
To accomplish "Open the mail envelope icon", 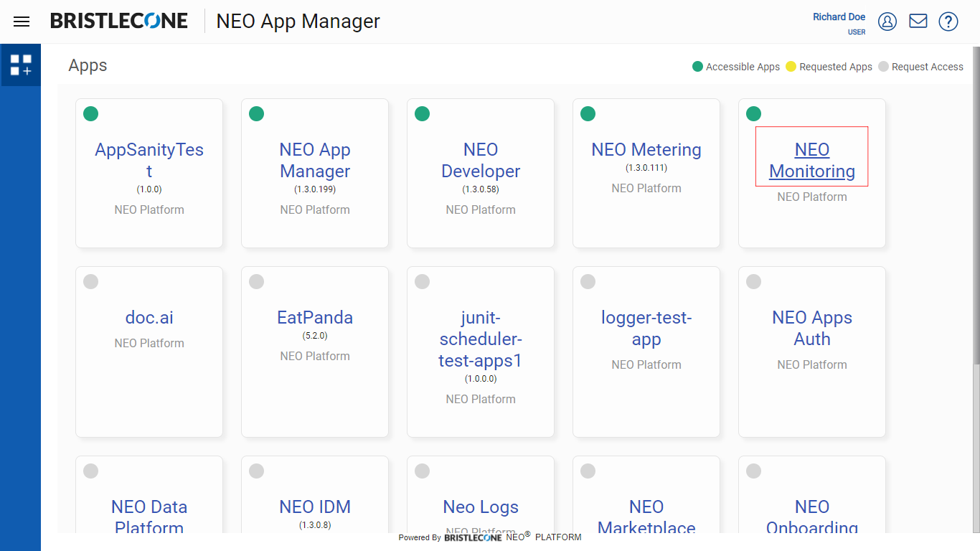I will point(918,22).
